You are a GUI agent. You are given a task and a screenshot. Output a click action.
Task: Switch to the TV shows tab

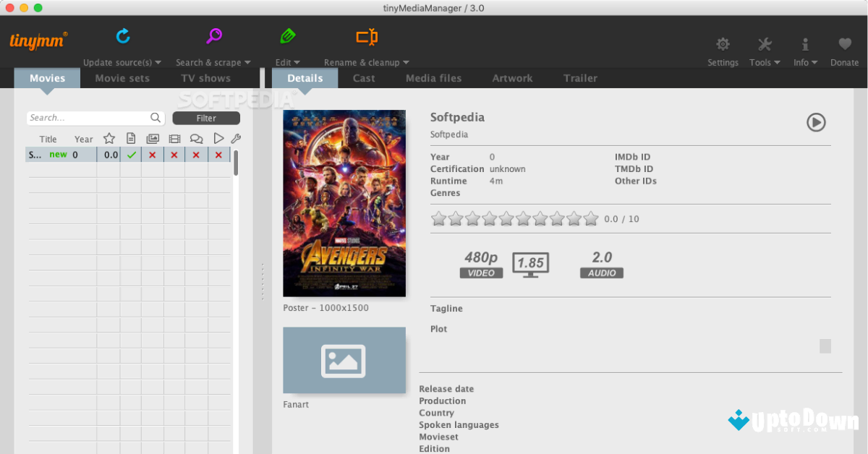[x=205, y=77]
